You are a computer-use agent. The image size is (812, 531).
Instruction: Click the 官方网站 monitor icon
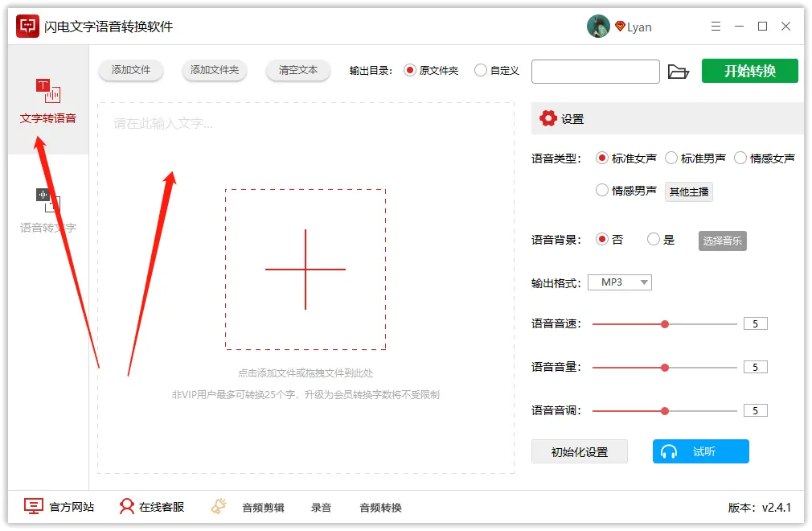(34, 506)
